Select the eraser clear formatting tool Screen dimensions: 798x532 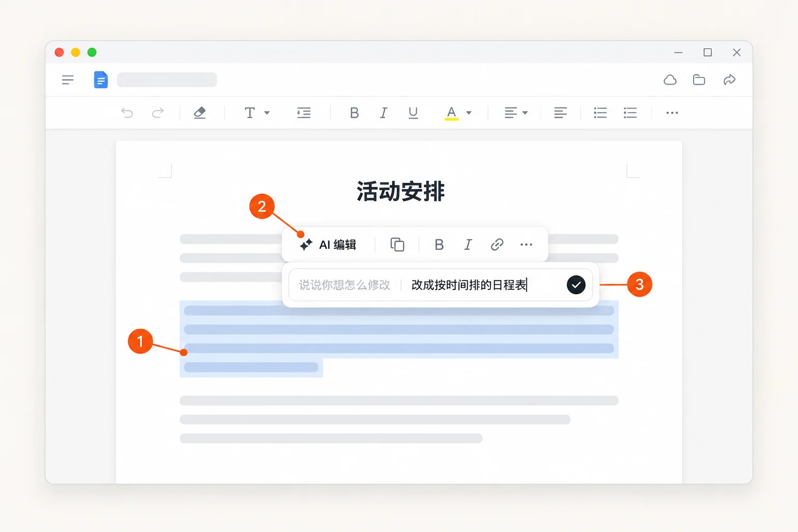pos(199,113)
